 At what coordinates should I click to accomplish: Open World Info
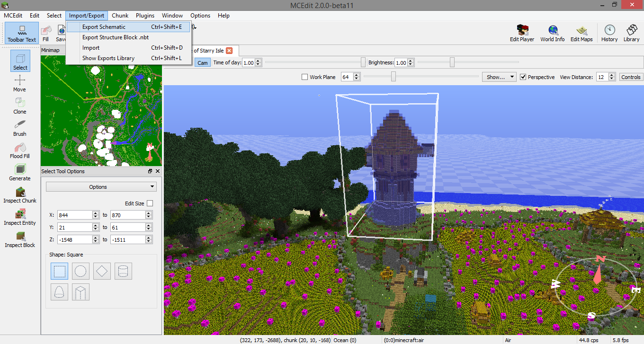(x=552, y=33)
